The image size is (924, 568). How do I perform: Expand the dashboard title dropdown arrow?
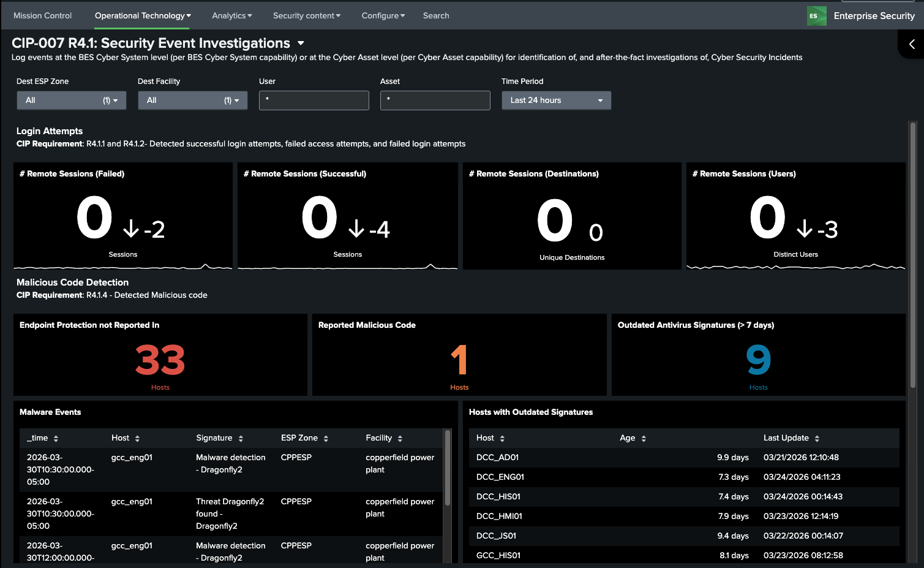coord(301,44)
